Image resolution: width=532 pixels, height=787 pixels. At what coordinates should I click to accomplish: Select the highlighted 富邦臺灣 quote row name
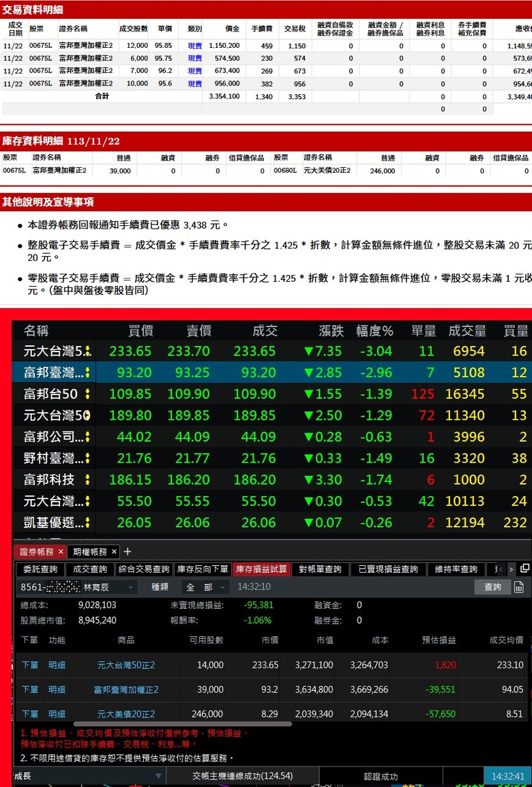click(x=54, y=373)
